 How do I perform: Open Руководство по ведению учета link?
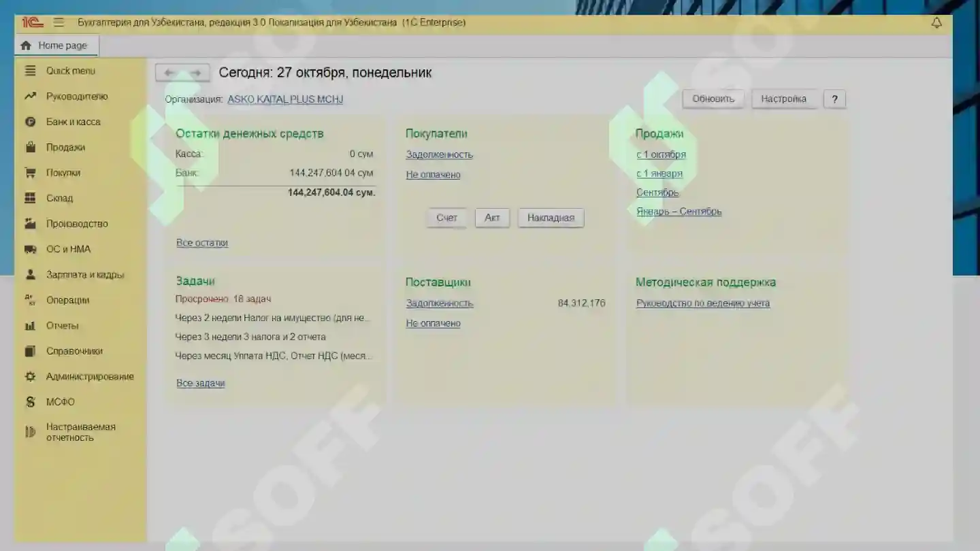703,303
